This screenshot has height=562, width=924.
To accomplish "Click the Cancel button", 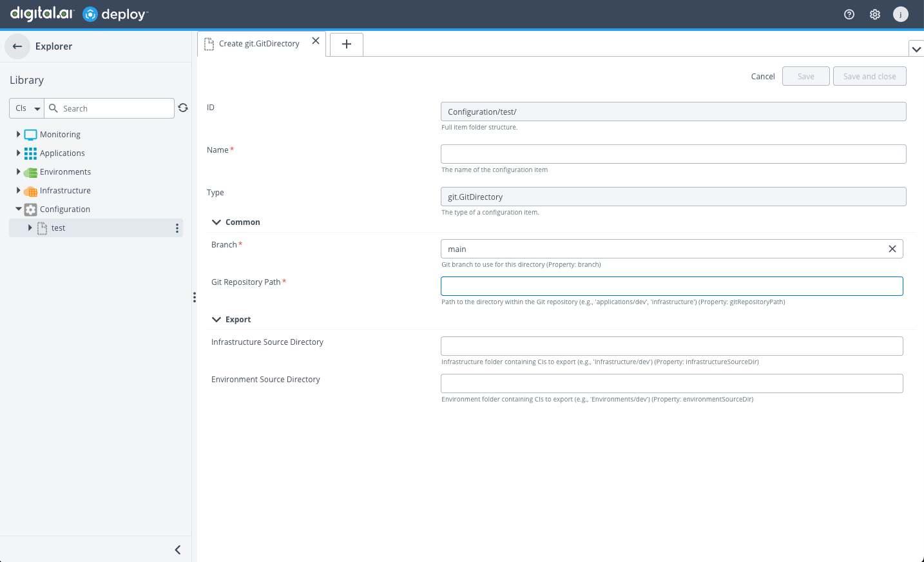I will pos(762,76).
